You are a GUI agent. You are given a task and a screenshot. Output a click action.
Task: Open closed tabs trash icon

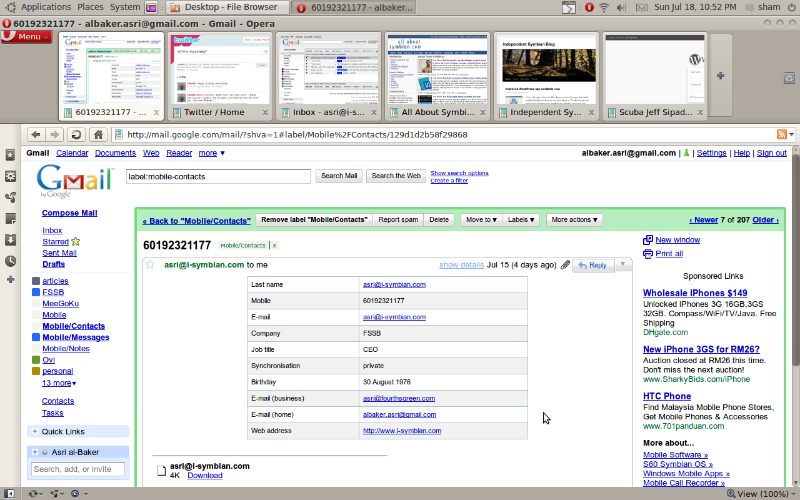click(789, 78)
